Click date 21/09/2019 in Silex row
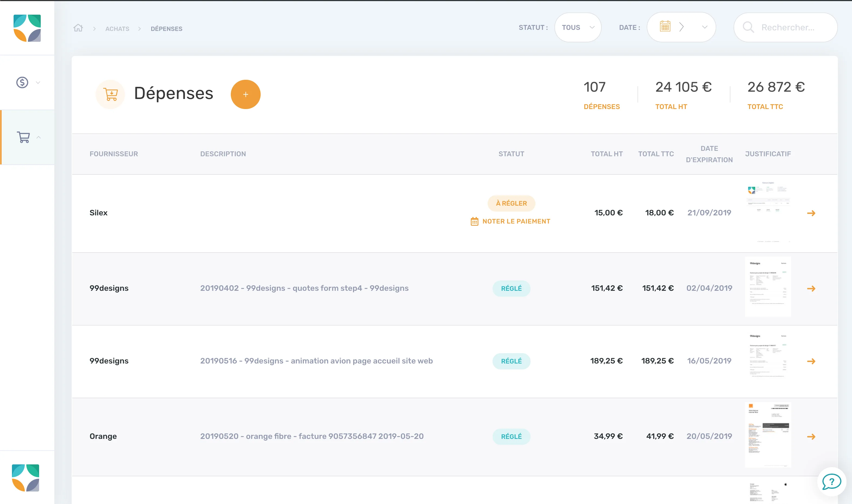 [x=709, y=213]
